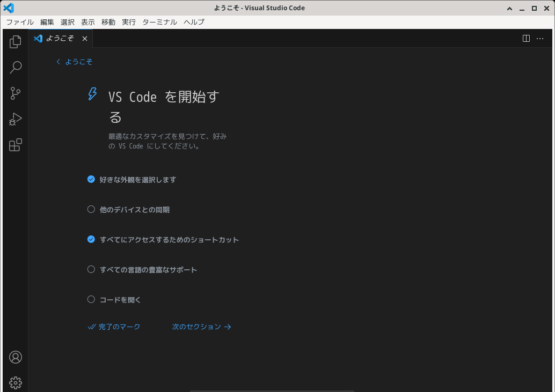Expand the 好きな外観を選択します step
This screenshot has width=555, height=392.
click(138, 180)
